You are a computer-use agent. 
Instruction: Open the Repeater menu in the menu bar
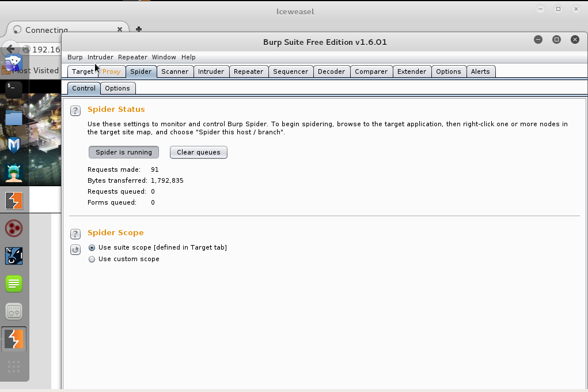click(132, 57)
